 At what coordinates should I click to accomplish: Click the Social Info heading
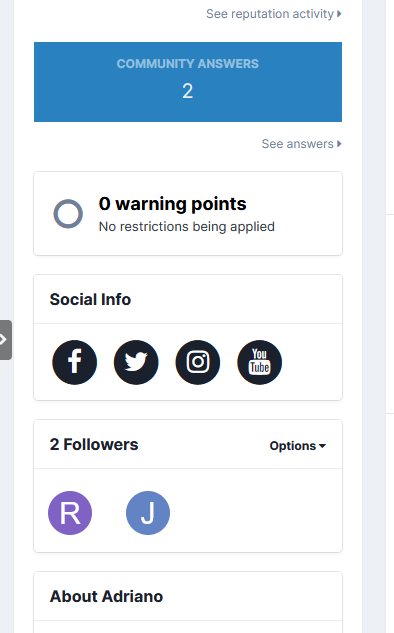[90, 300]
